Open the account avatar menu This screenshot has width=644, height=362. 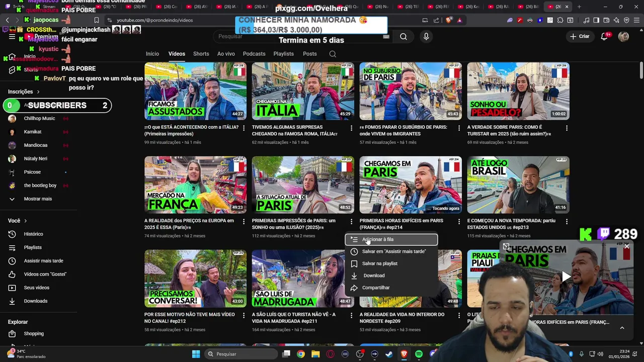click(x=623, y=36)
